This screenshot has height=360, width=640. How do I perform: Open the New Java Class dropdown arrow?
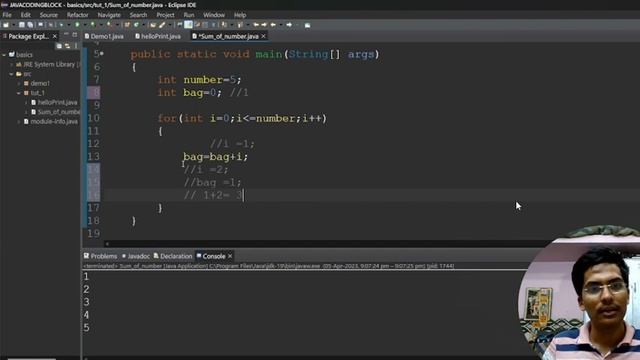143,25
